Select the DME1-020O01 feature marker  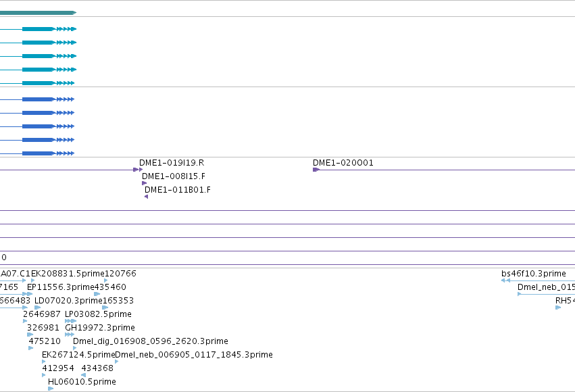(x=316, y=170)
